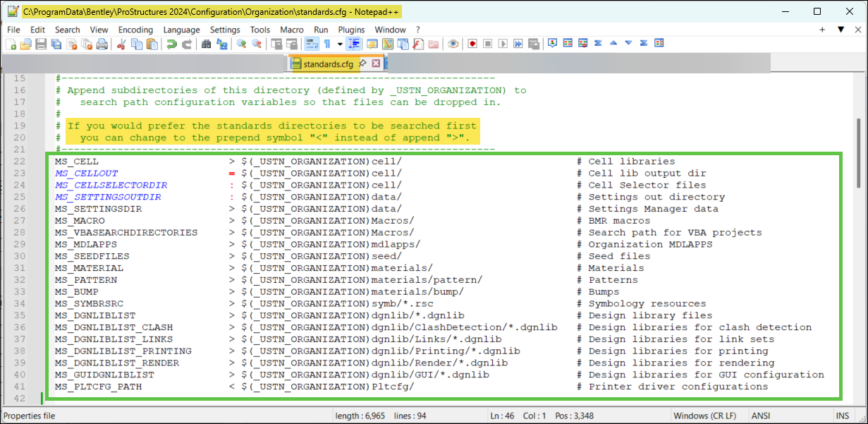Run macro multiple times icon
Image resolution: width=868 pixels, height=424 pixels.
point(518,44)
